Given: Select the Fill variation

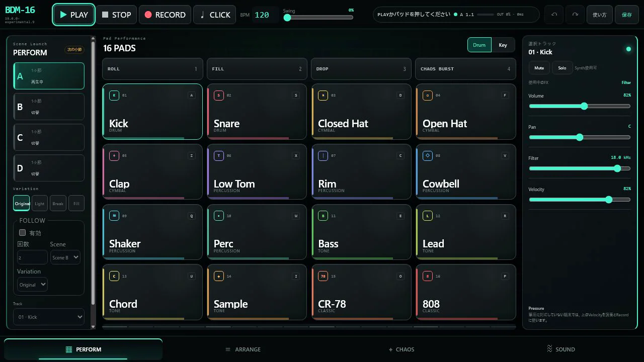Looking at the screenshot, I should [x=76, y=203].
